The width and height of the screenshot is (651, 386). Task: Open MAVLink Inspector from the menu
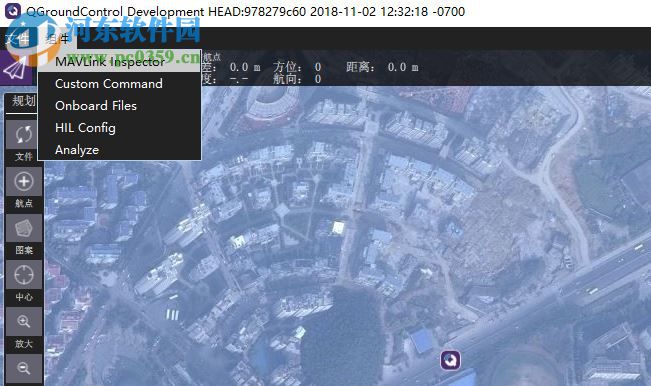[119, 61]
